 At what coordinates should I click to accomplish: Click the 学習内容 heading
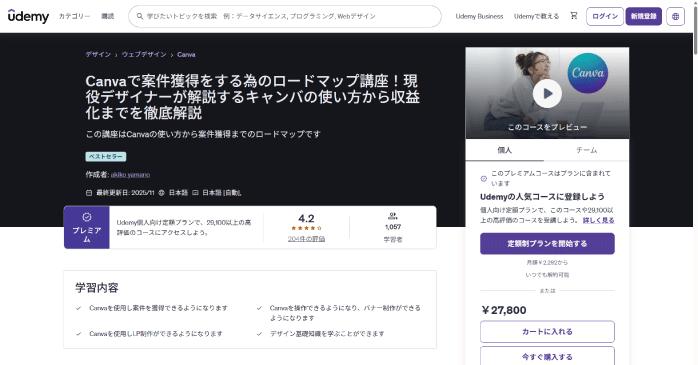tap(97, 288)
